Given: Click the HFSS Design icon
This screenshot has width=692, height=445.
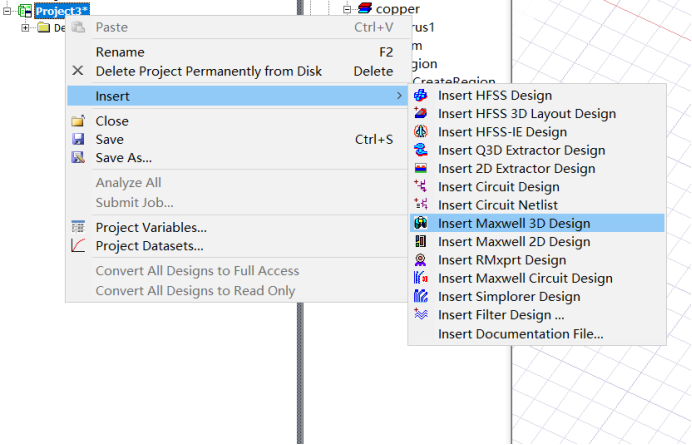Looking at the screenshot, I should click(x=421, y=95).
